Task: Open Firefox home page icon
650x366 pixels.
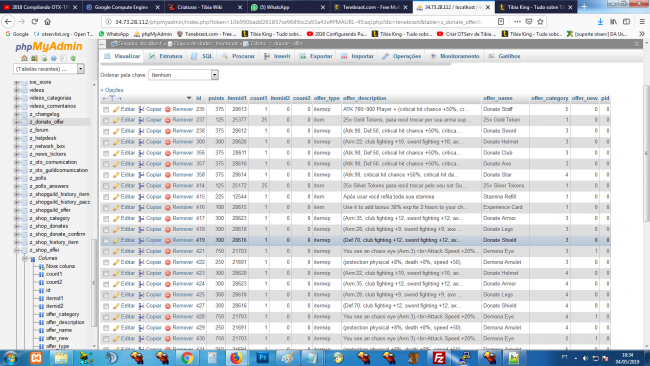Action: click(48, 22)
